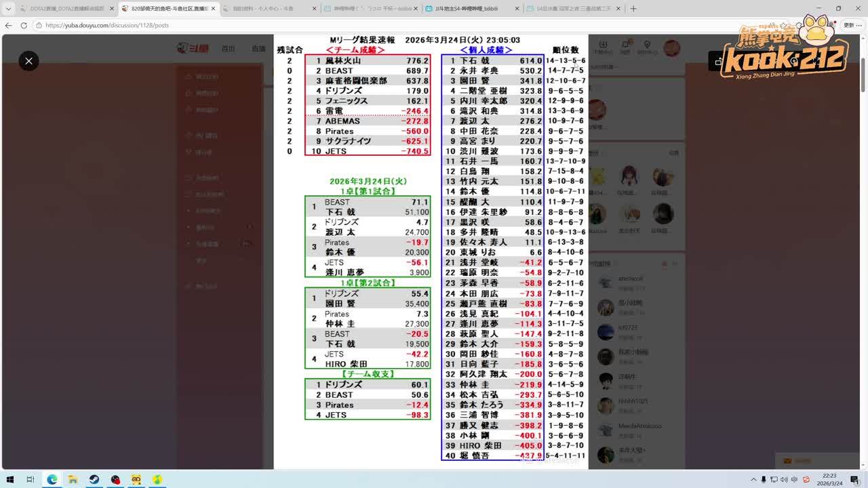
Task: Open the taskbar clock showing 22:23
Action: point(829,479)
